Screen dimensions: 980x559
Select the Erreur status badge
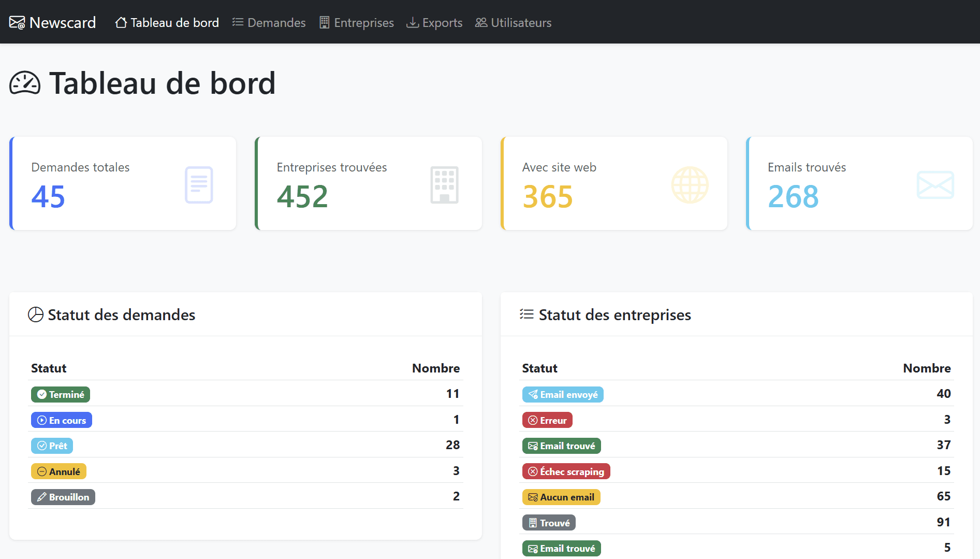coord(547,420)
